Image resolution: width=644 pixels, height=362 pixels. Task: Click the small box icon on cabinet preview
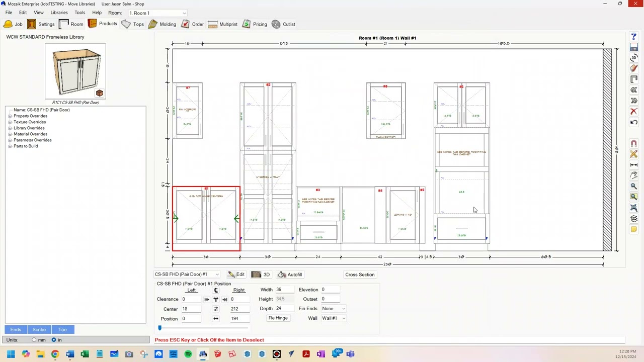coord(100,93)
